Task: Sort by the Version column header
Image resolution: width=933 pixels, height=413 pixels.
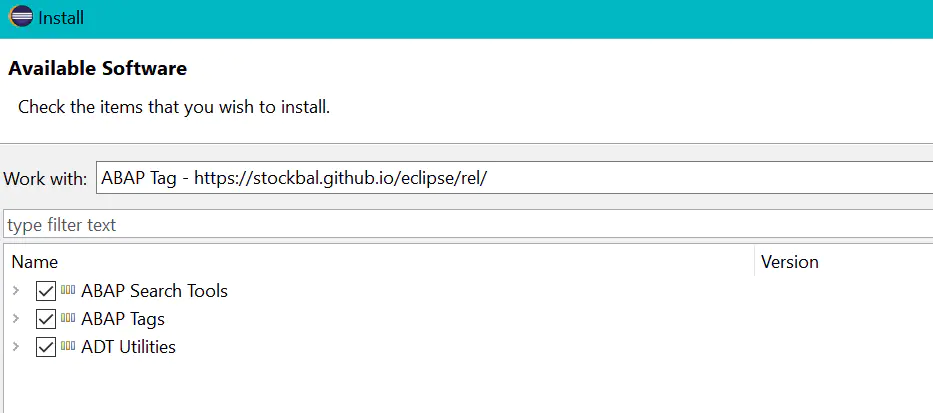Action: pos(844,262)
